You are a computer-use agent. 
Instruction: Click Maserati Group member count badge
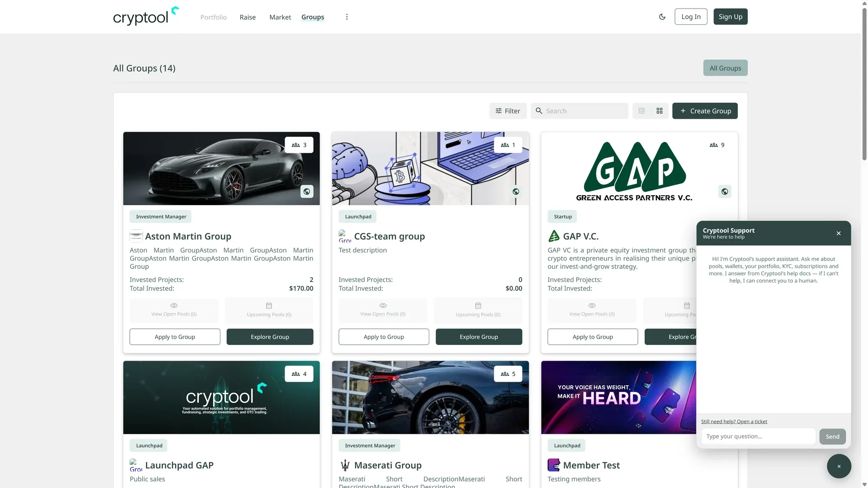[508, 374]
